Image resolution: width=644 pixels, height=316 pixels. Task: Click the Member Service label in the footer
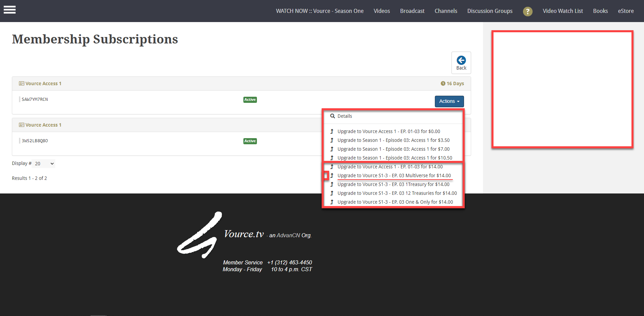tap(243, 262)
